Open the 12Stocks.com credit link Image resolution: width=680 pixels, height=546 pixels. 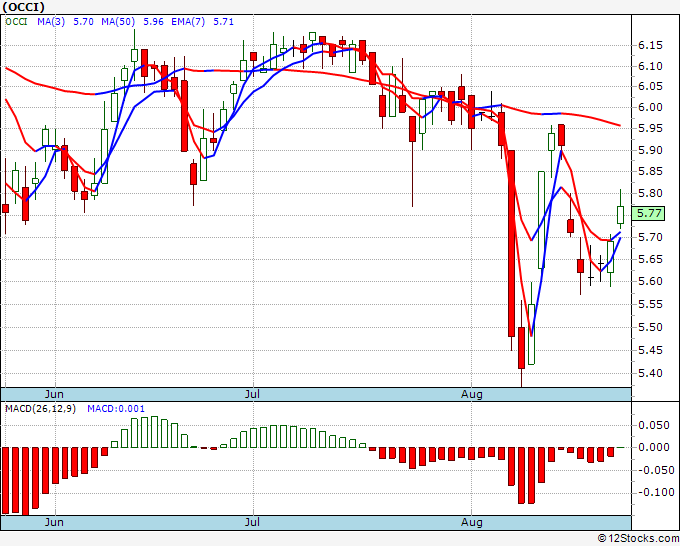pos(638,539)
